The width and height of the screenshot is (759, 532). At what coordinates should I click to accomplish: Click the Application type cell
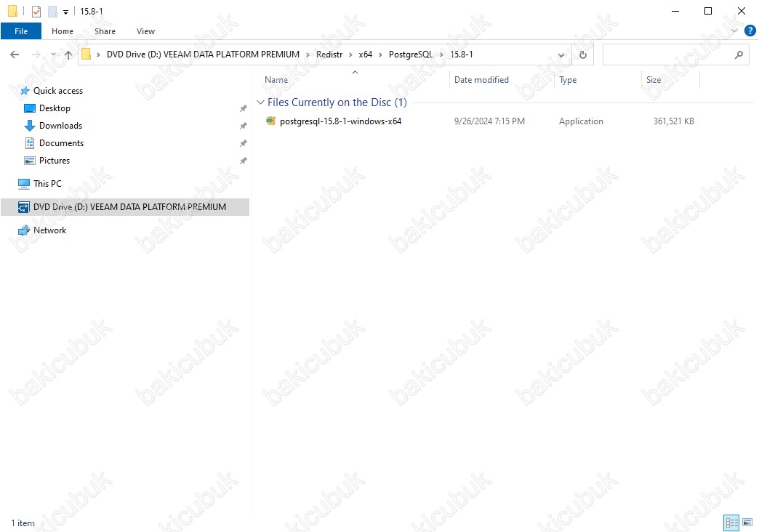581,121
